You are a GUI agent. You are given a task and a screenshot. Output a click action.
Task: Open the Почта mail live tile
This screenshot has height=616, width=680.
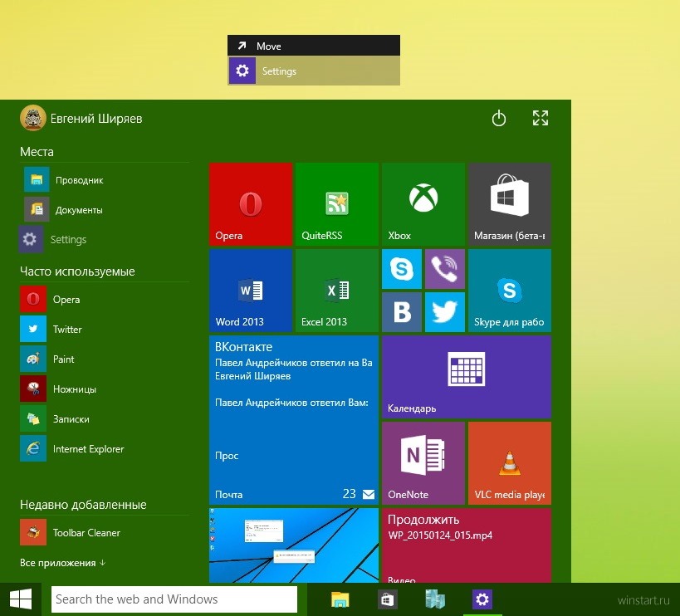(294, 419)
